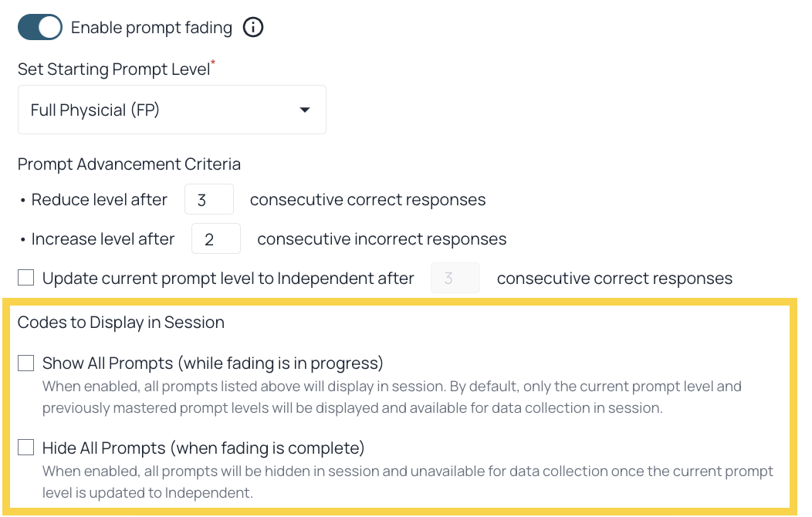Viewport: 812px width, 517px height.
Task: Click the Set Starting Prompt Level label
Action: tap(114, 69)
